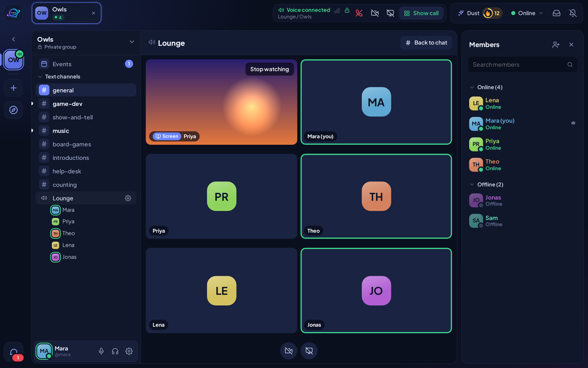Toggle screen share in the top voice bar
The image size is (588, 368).
(x=391, y=13)
